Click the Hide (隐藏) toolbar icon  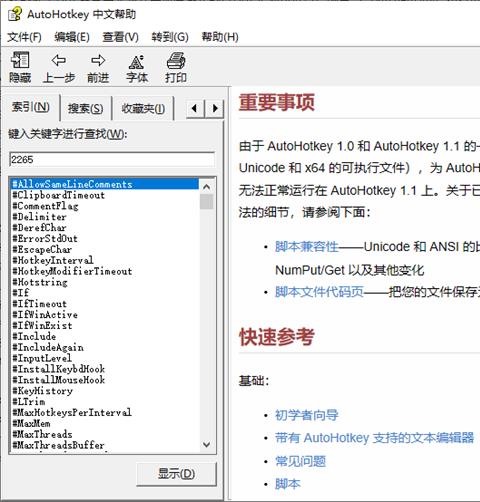click(x=20, y=60)
